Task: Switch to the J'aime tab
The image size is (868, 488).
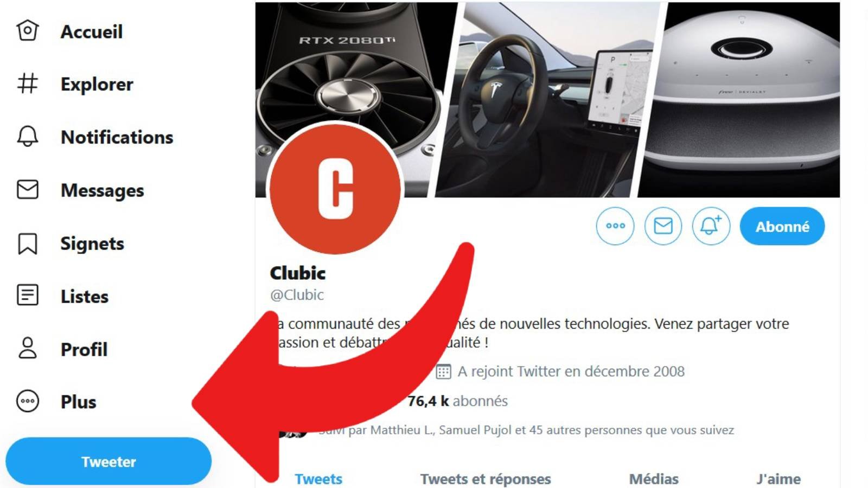Action: (778, 479)
